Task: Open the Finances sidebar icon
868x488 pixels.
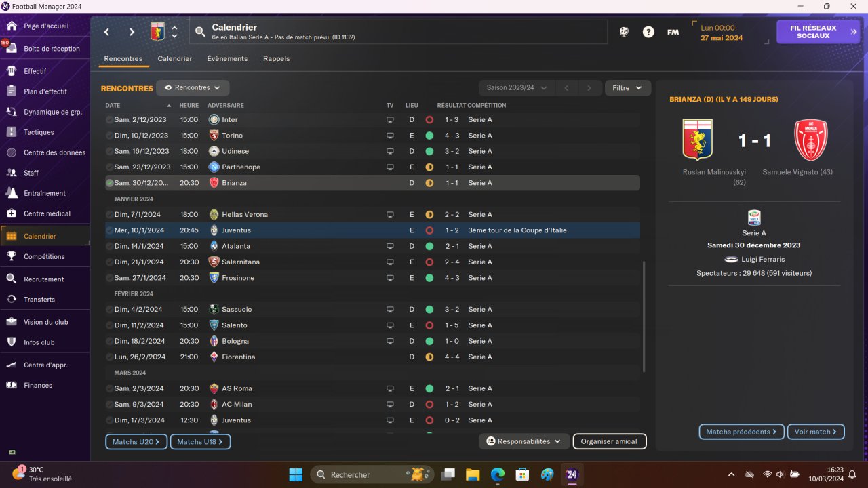Action: 12,385
